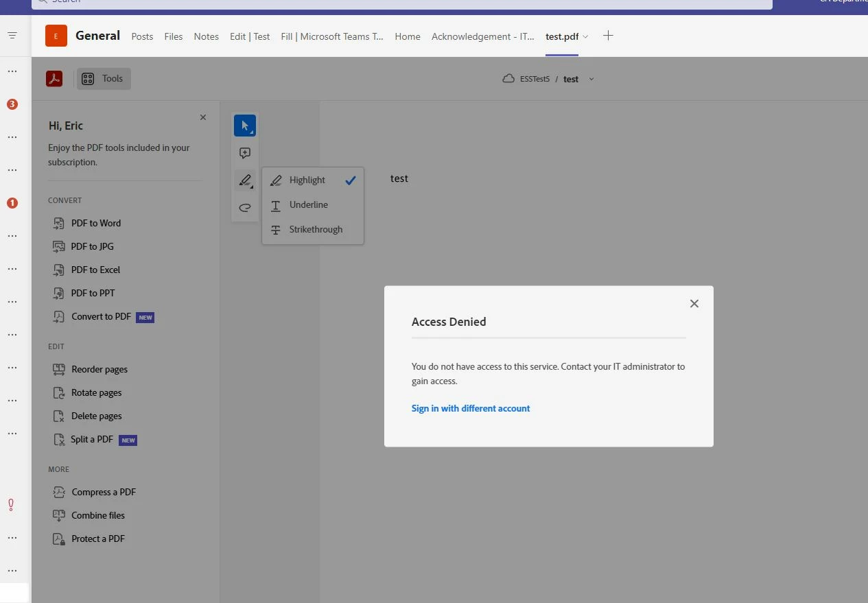Click the cloud icon beside ESSTest5
This screenshot has width=868, height=603.
[x=508, y=79]
